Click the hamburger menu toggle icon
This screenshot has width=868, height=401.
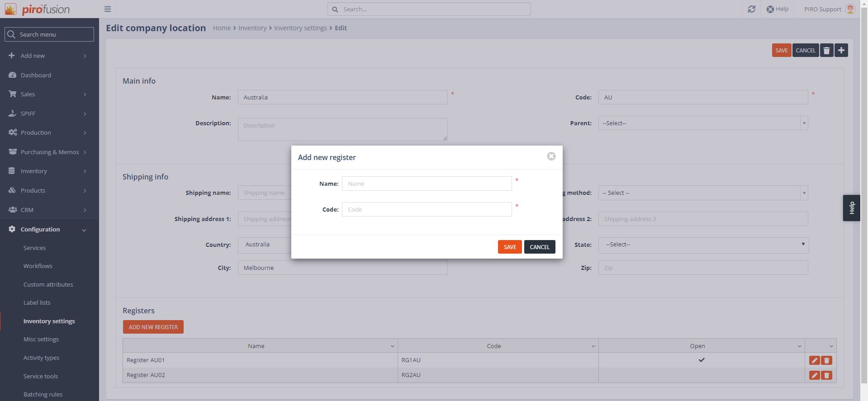pyautogui.click(x=108, y=9)
